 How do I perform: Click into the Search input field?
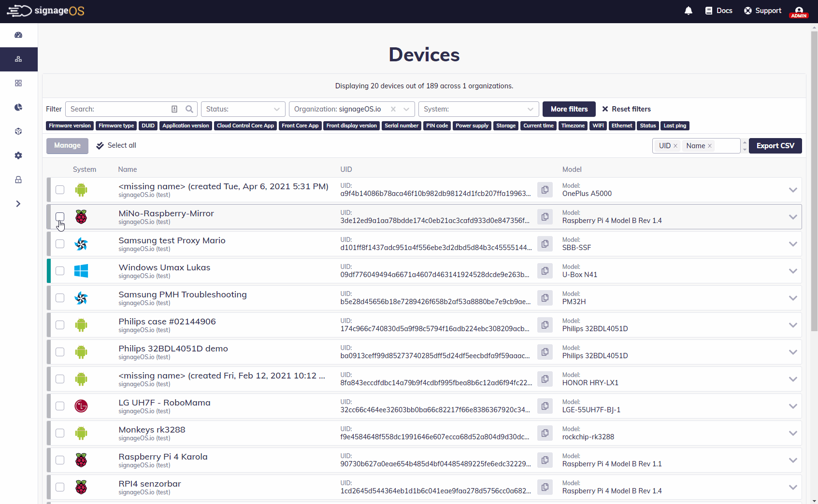pos(118,109)
